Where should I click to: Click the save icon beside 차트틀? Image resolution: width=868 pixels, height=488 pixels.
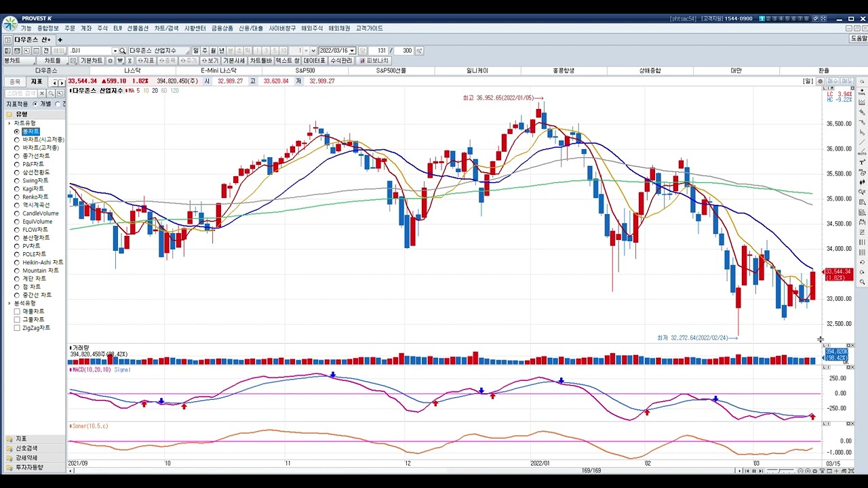(72, 60)
